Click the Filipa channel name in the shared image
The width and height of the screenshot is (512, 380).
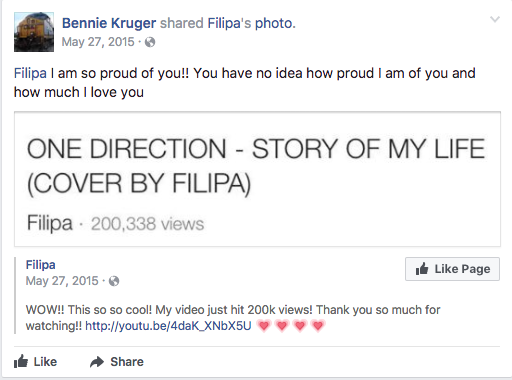(x=50, y=223)
